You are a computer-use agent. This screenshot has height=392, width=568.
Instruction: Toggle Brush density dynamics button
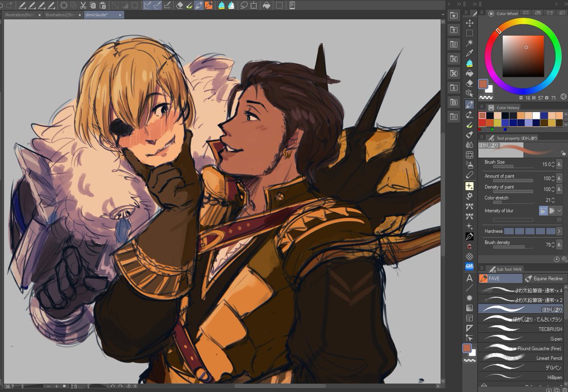pyautogui.click(x=559, y=245)
